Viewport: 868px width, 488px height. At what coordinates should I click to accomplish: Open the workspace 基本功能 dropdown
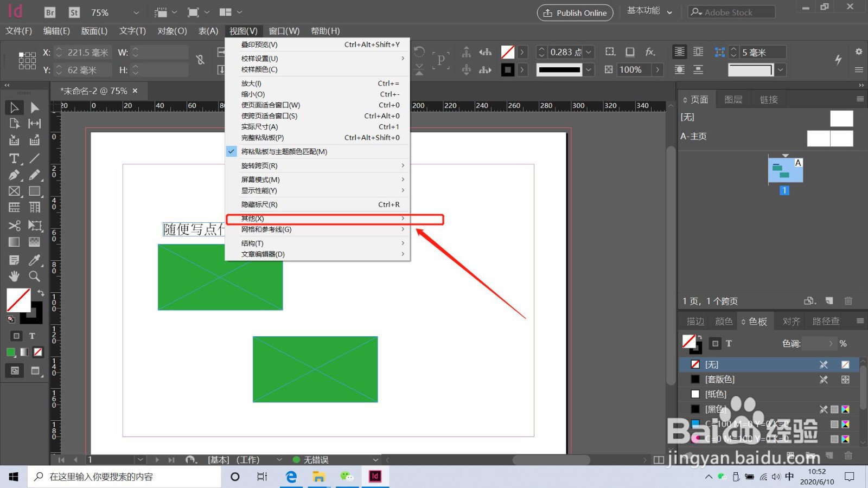[x=649, y=12]
